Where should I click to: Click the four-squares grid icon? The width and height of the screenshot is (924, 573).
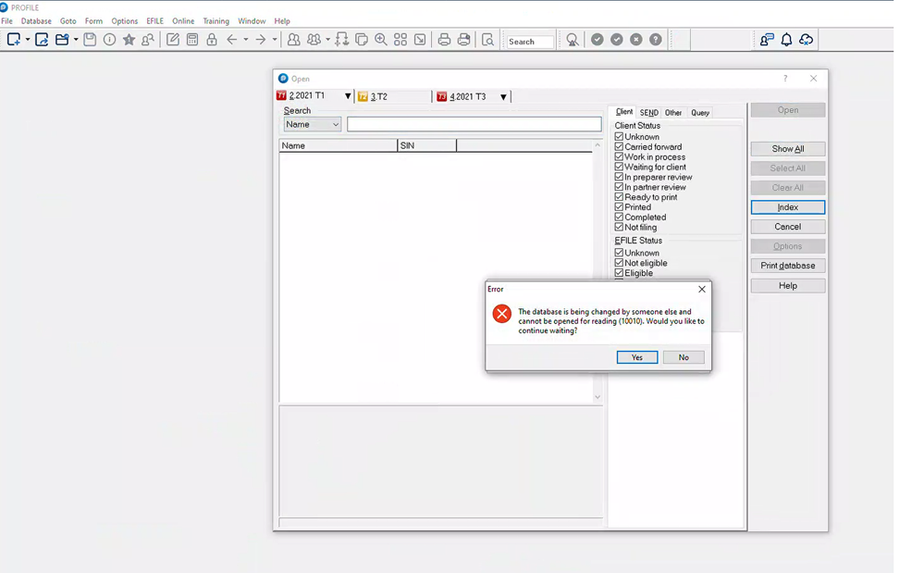400,40
